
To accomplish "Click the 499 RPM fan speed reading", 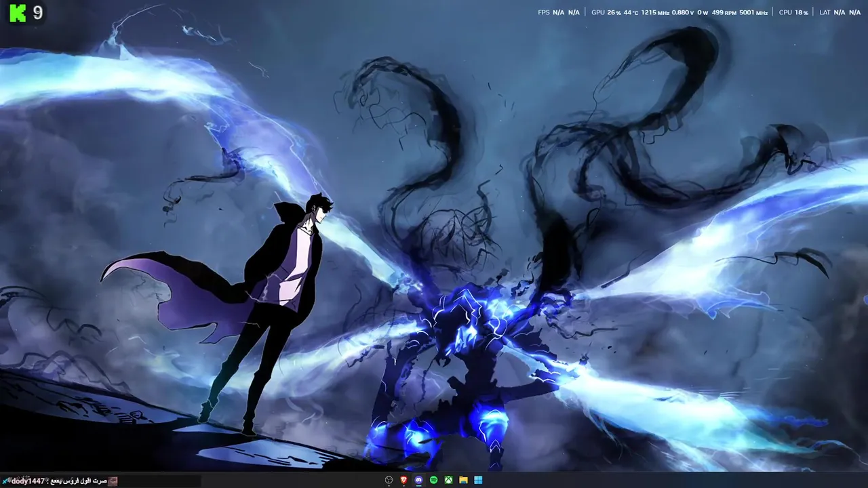I will [724, 12].
